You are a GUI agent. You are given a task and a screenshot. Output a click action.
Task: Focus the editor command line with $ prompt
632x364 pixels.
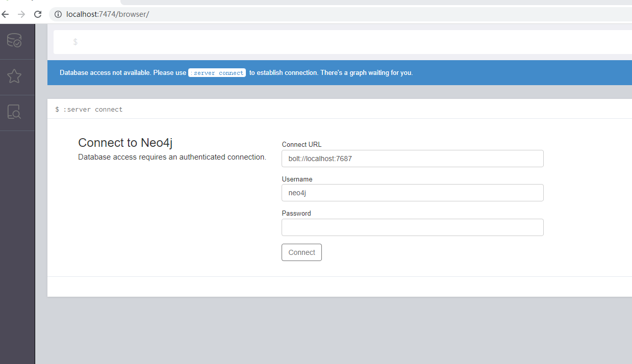pyautogui.click(x=204, y=42)
